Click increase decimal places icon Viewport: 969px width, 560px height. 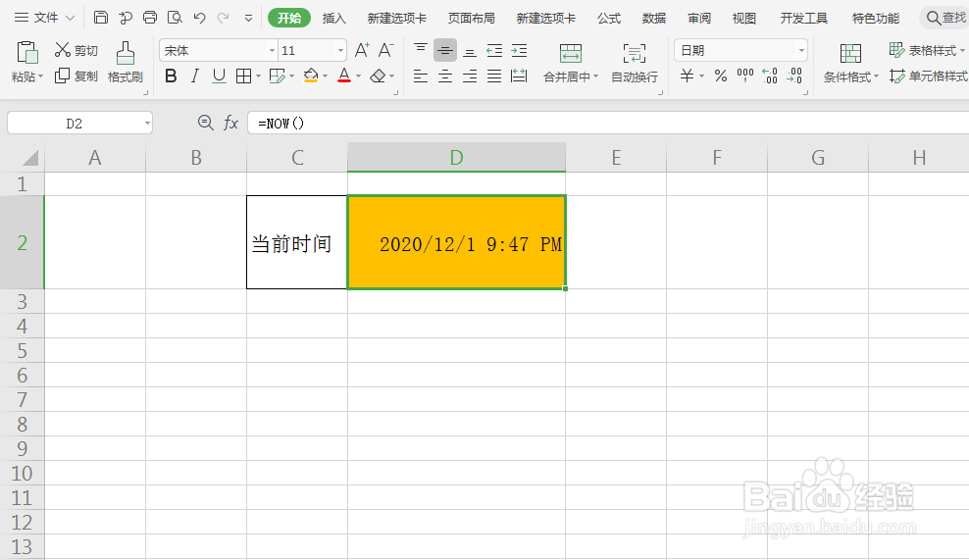[770, 76]
